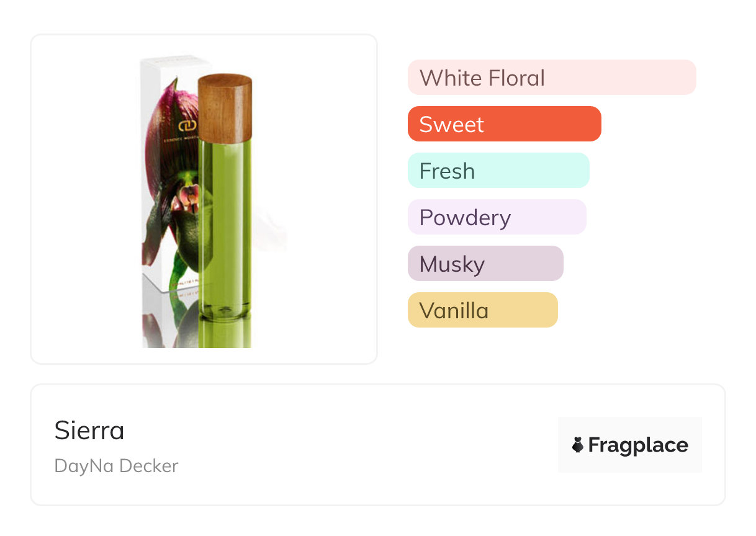Click the gold DD logo on box
756x536 pixels.
(187, 127)
